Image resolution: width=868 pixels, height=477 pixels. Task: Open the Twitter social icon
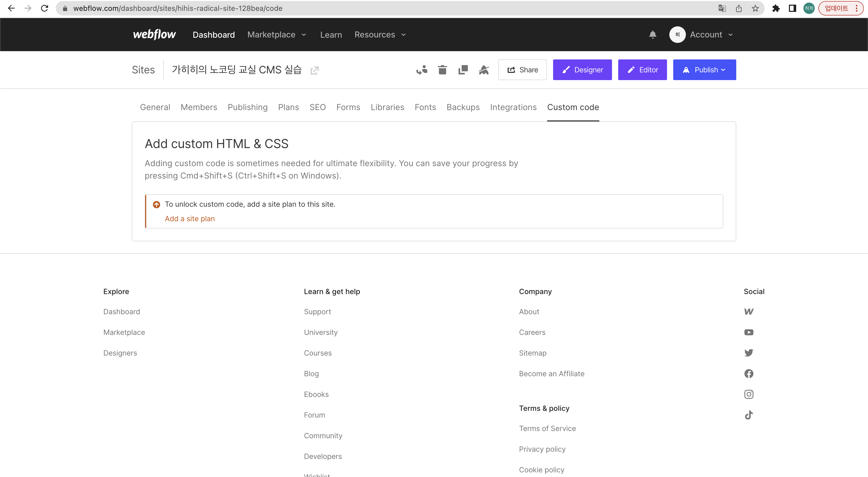point(749,353)
